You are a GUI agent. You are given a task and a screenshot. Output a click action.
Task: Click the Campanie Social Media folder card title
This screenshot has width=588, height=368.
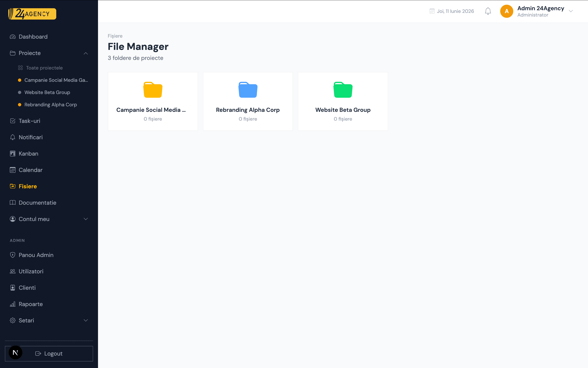click(151, 110)
